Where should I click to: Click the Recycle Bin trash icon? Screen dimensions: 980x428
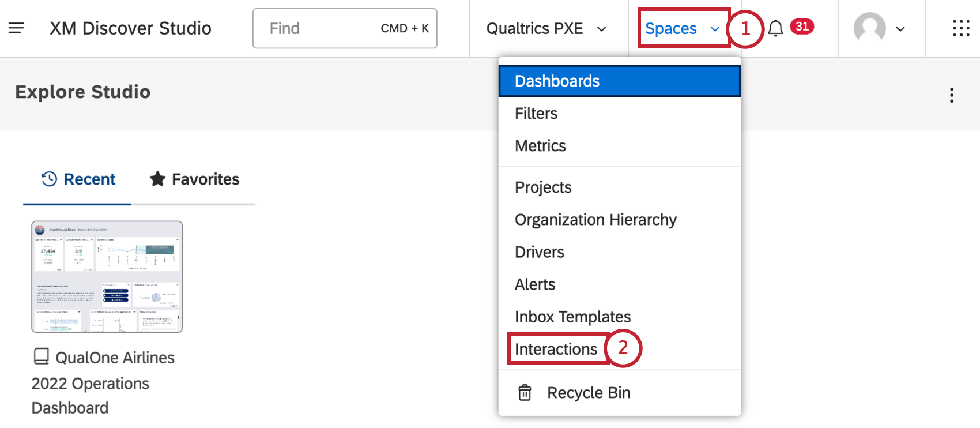point(525,393)
